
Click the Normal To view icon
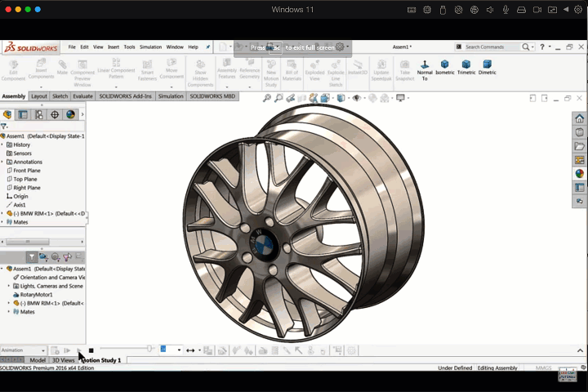425,65
